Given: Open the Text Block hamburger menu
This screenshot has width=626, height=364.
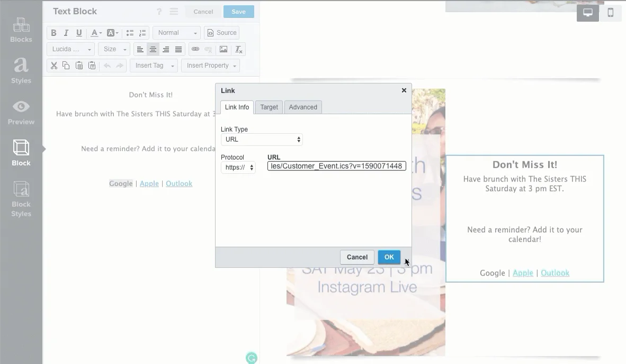Looking at the screenshot, I should click(x=174, y=12).
